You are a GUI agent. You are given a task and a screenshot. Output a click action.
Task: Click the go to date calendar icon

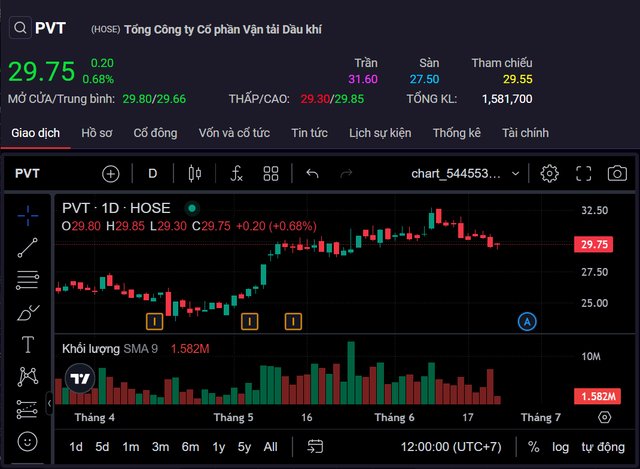315,447
